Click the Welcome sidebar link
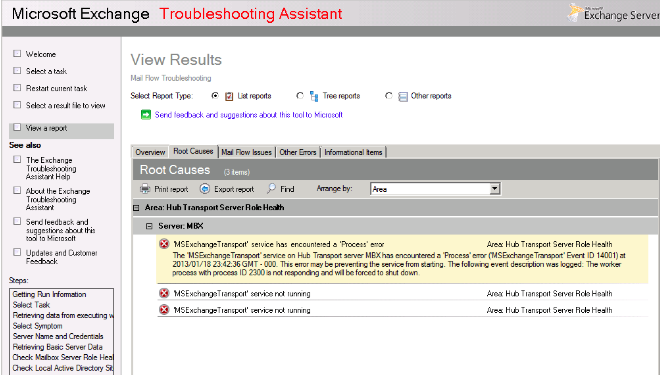The height and width of the screenshot is (376, 660). pos(41,54)
